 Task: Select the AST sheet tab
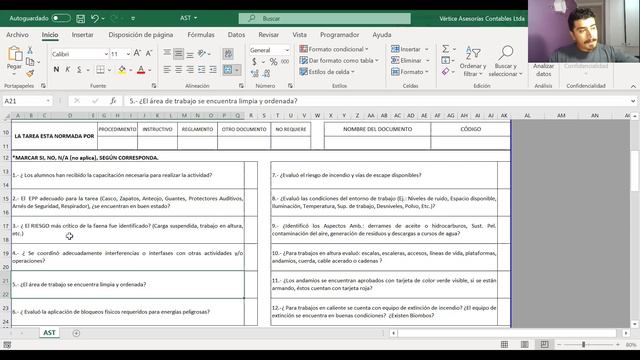49,333
